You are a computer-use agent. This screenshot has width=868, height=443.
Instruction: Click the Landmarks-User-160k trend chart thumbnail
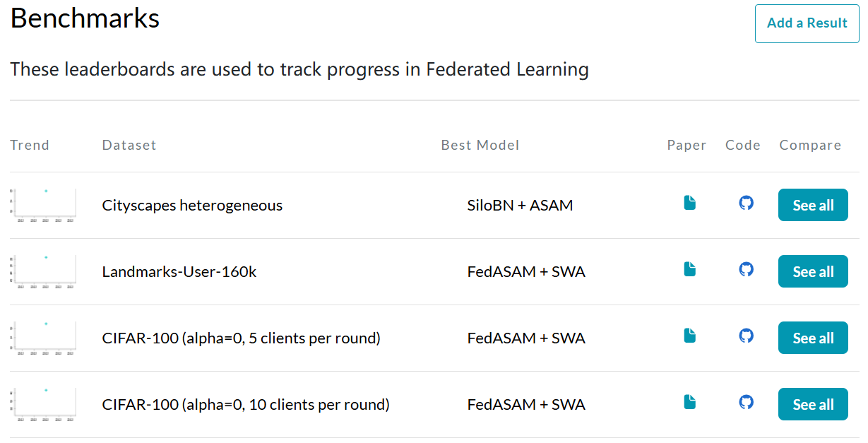[43, 271]
